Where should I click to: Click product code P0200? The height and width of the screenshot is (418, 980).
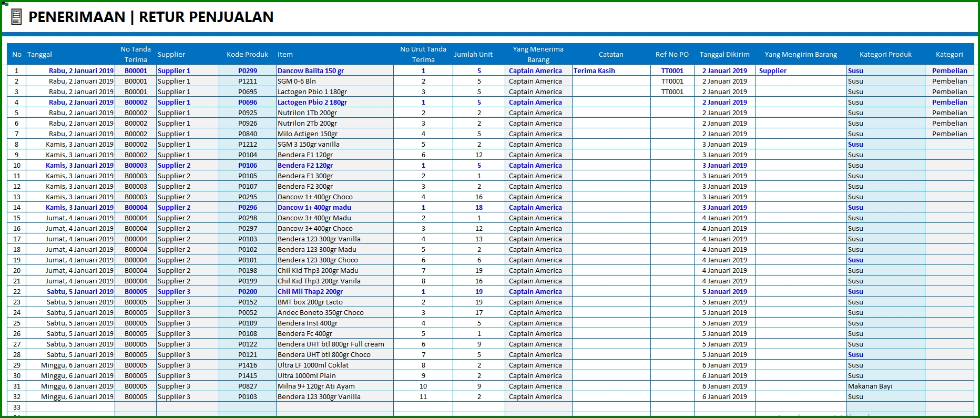(248, 291)
